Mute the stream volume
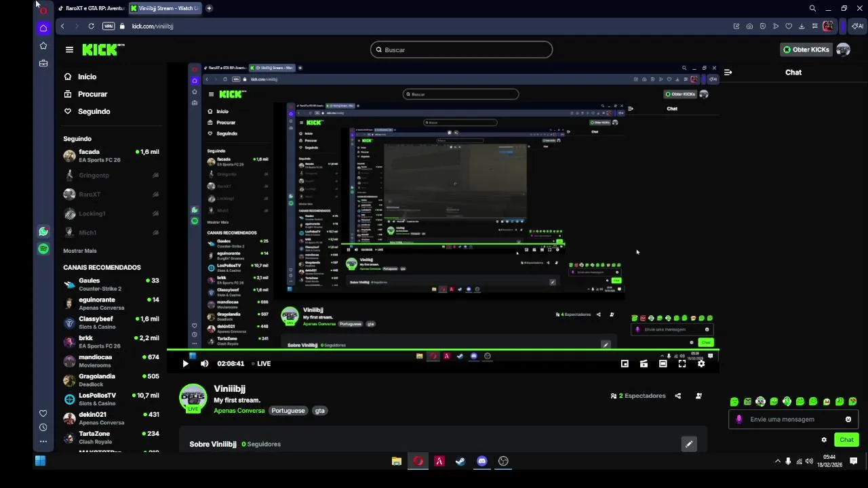Image resolution: width=868 pixels, height=488 pixels. [x=205, y=363]
